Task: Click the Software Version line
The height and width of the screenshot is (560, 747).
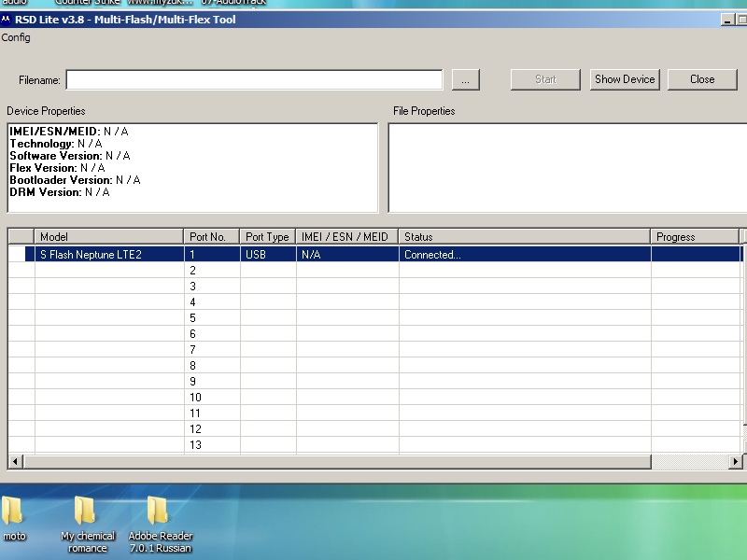Action: click(69, 156)
